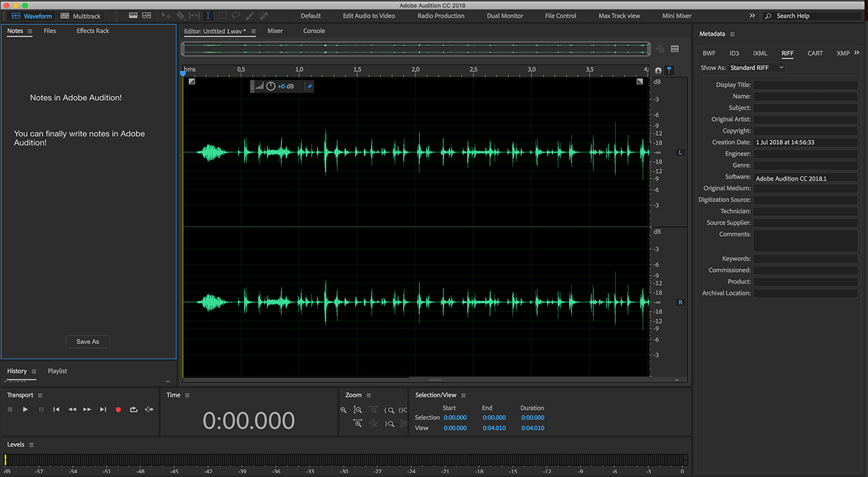
Task: Select the Spot Healing Brush tool
Action: point(264,16)
